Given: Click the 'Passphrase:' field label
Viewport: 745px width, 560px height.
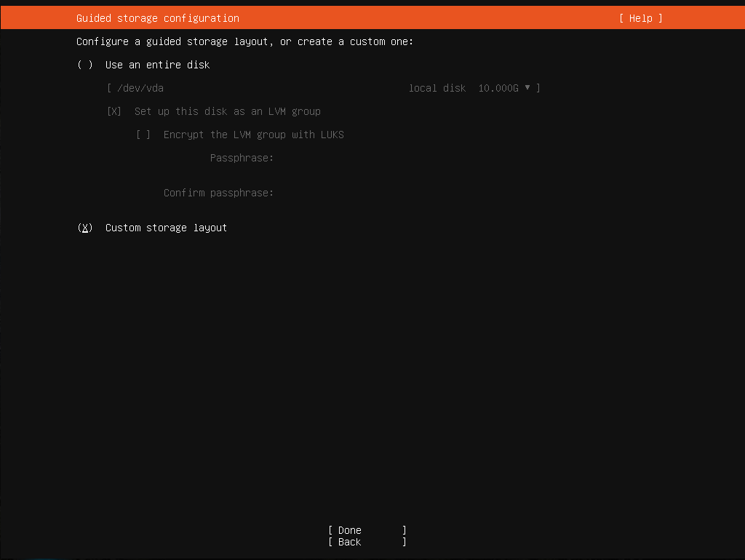Looking at the screenshot, I should click(242, 158).
